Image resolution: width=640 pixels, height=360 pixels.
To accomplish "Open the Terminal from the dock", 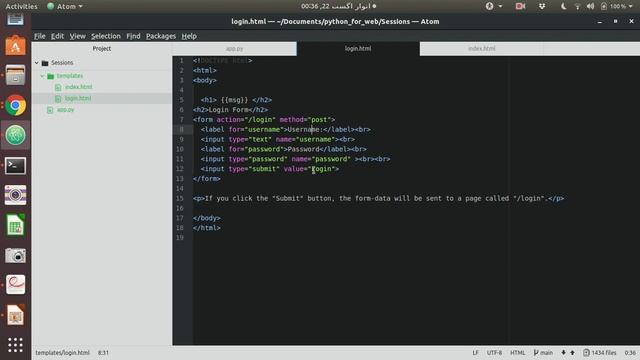I will pos(15,166).
